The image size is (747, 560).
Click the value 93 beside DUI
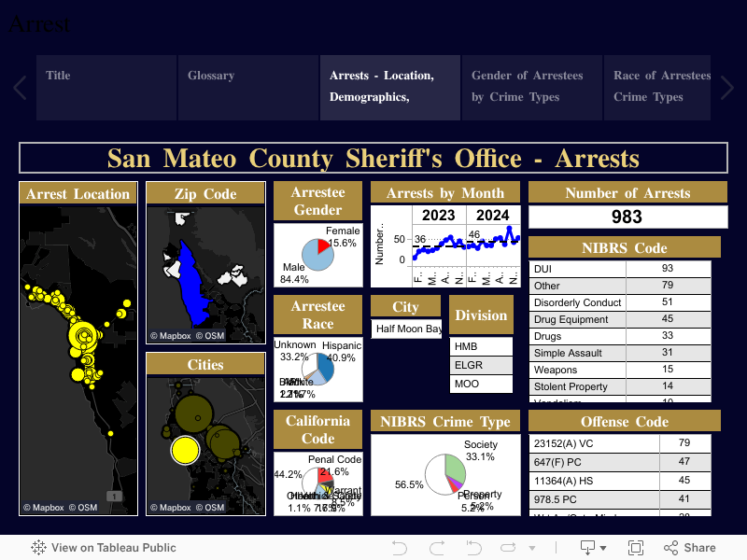[x=668, y=268]
